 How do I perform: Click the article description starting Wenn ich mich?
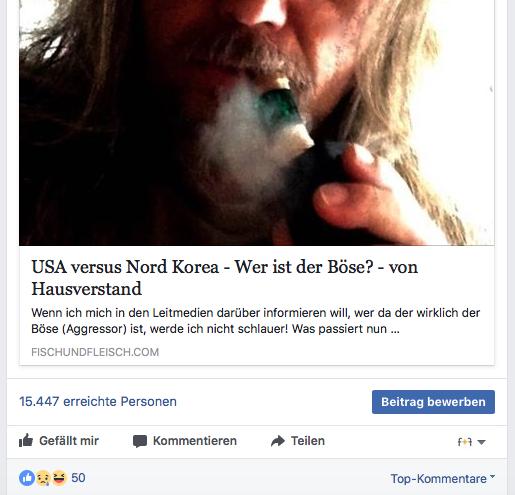[256, 321]
